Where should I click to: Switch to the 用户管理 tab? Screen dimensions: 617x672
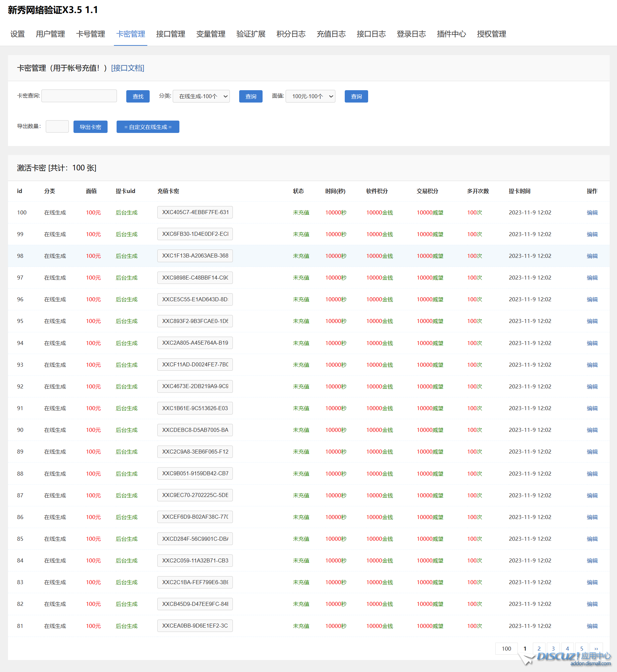pyautogui.click(x=50, y=34)
